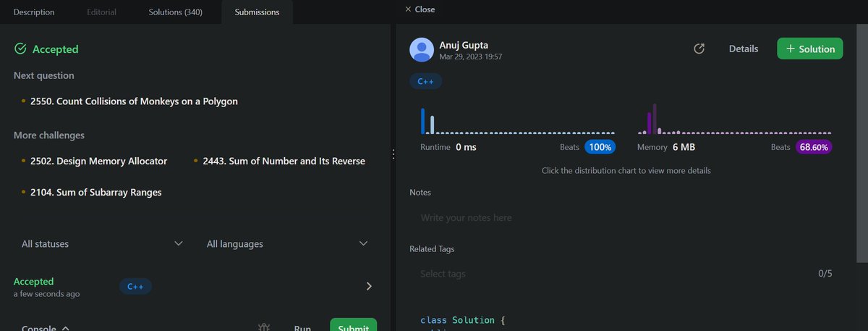Click the share submission icon

tap(699, 49)
